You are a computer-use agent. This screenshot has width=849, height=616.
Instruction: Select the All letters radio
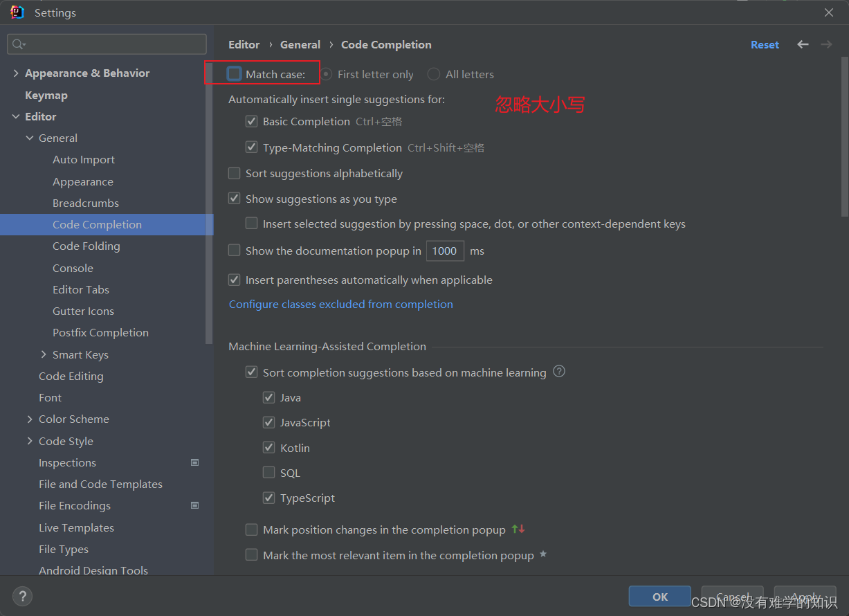pos(434,74)
